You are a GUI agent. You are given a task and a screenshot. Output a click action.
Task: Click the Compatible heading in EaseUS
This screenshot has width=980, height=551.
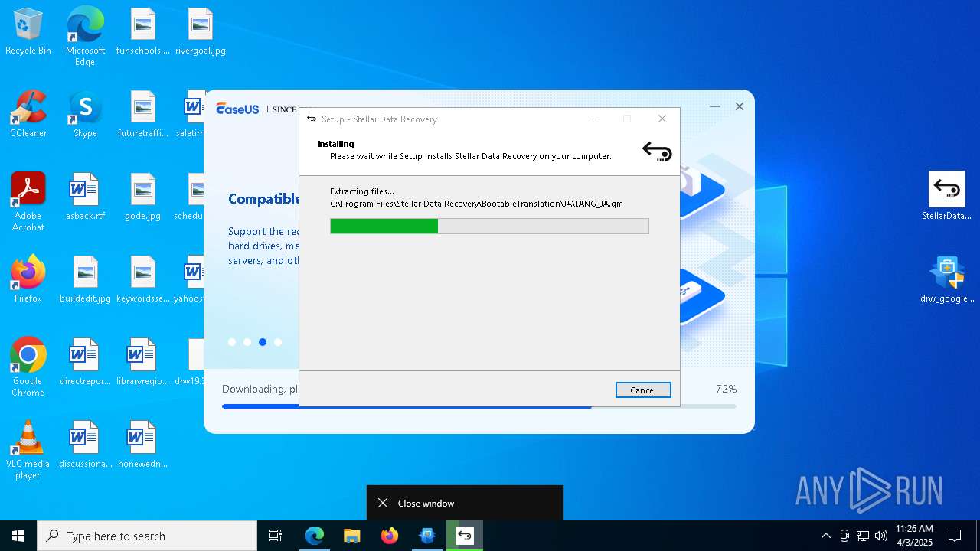264,199
